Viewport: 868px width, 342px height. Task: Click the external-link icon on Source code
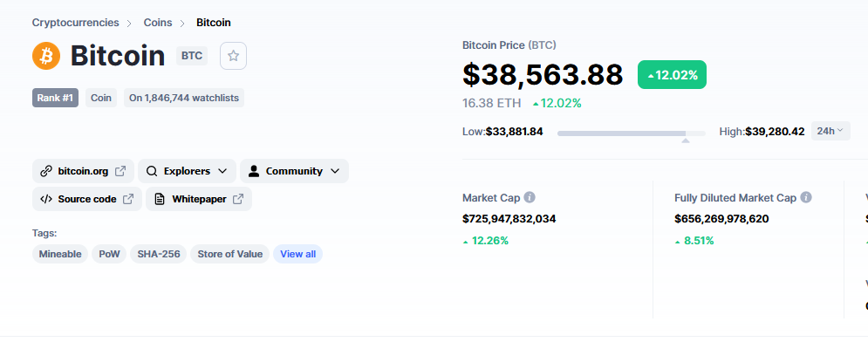point(128,199)
